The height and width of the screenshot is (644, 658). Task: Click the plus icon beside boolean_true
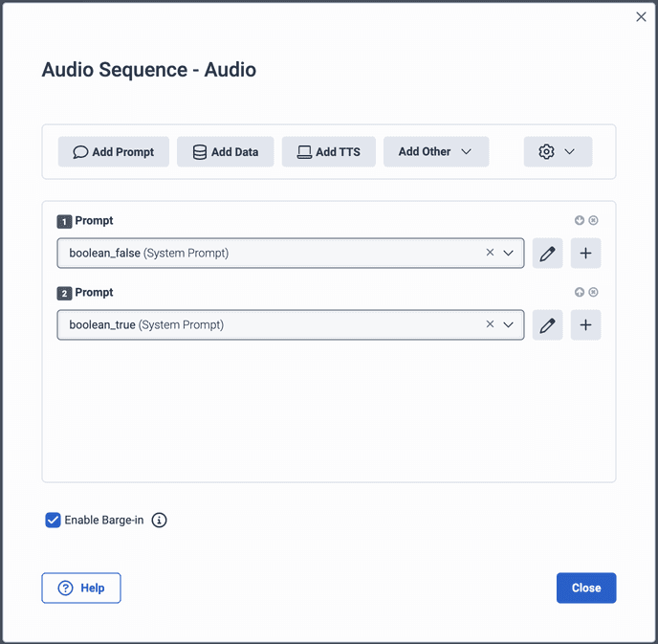click(x=585, y=325)
